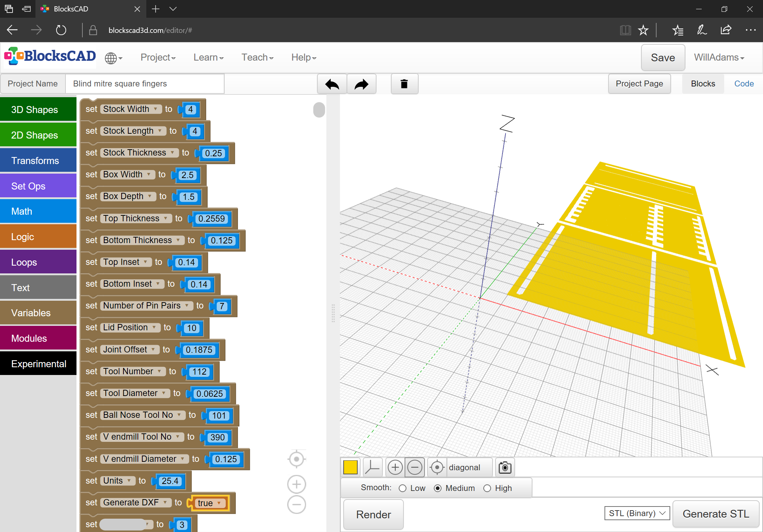Open the Generate DXF true value dropdown
Image resolution: width=763 pixels, height=532 pixels.
point(210,503)
